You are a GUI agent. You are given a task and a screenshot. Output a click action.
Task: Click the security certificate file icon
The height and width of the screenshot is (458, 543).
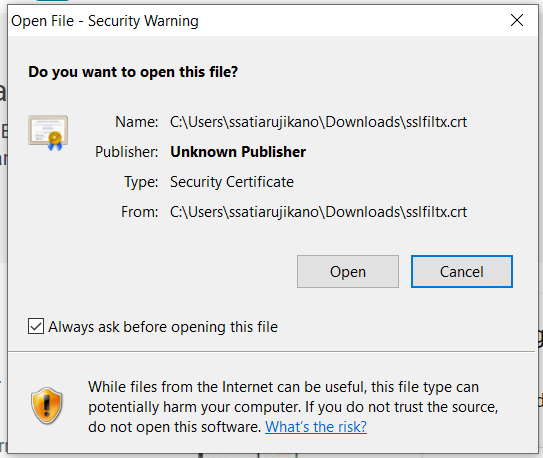48,133
